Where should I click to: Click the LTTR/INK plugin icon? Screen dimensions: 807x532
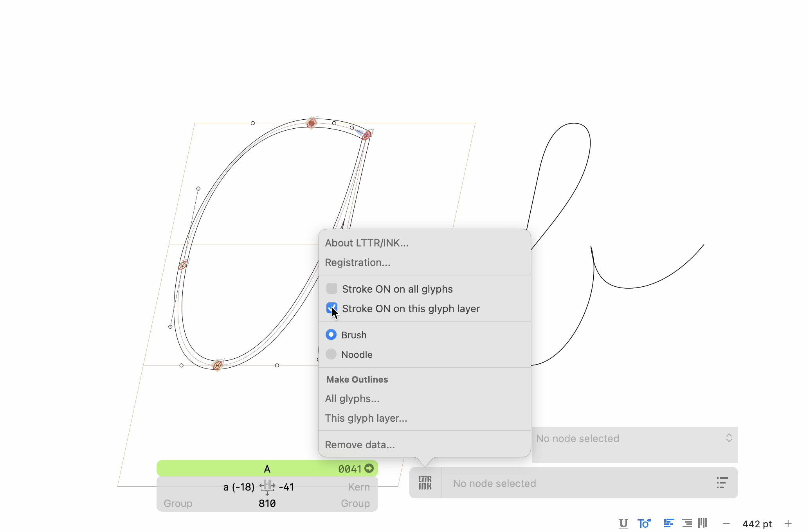point(425,483)
